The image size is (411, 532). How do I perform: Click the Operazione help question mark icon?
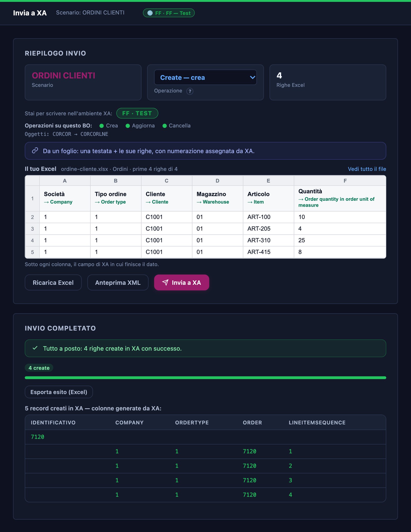pos(190,91)
